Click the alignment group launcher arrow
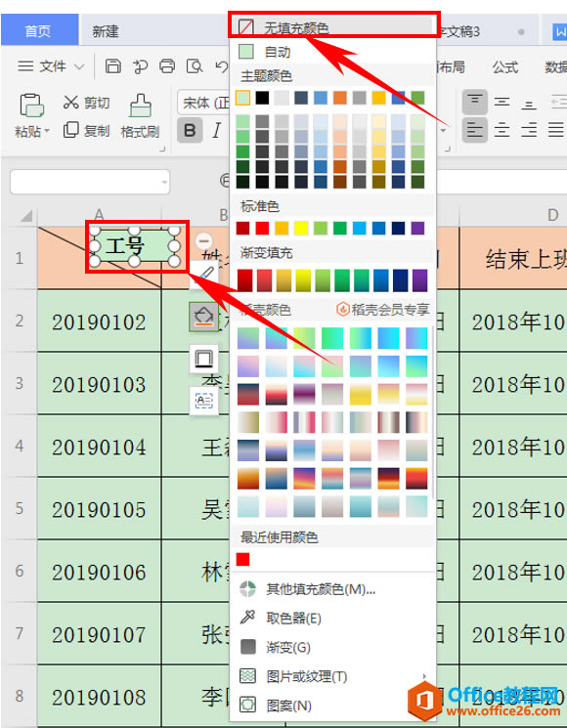567x728 pixels. tap(448, 150)
